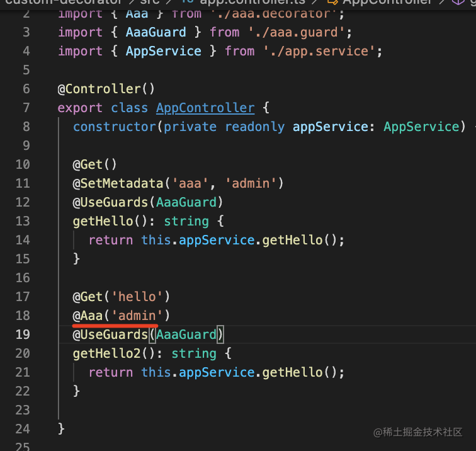
Task: Open the './aaa.guard' import path
Action: click(x=298, y=32)
